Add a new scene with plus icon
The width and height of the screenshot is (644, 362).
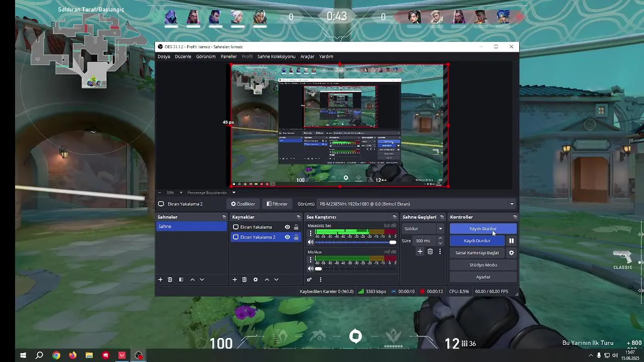point(160,280)
